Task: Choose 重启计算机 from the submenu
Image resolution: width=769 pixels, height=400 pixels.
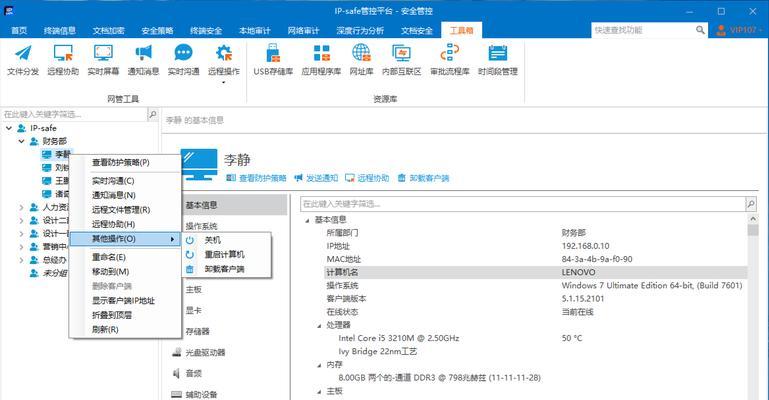Action: 226,254
